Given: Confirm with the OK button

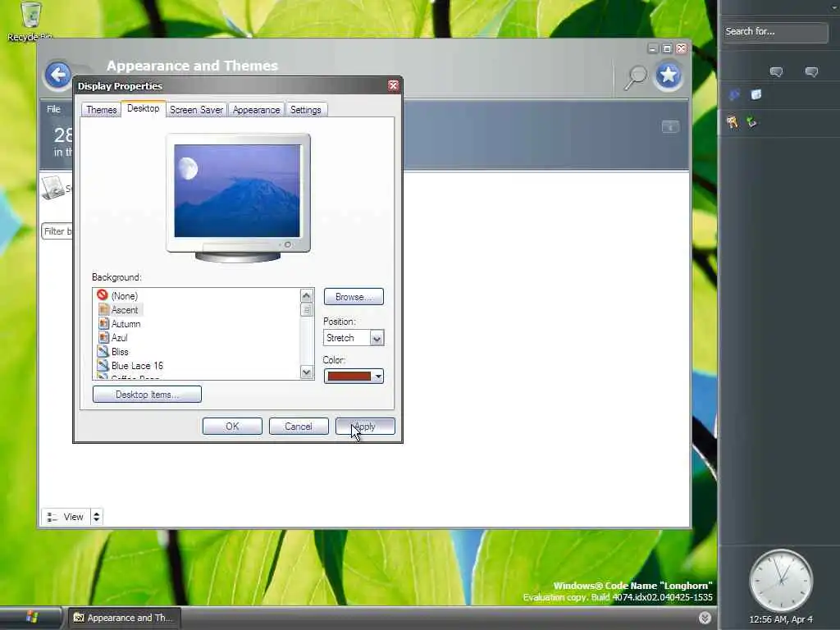Looking at the screenshot, I should 232,427.
